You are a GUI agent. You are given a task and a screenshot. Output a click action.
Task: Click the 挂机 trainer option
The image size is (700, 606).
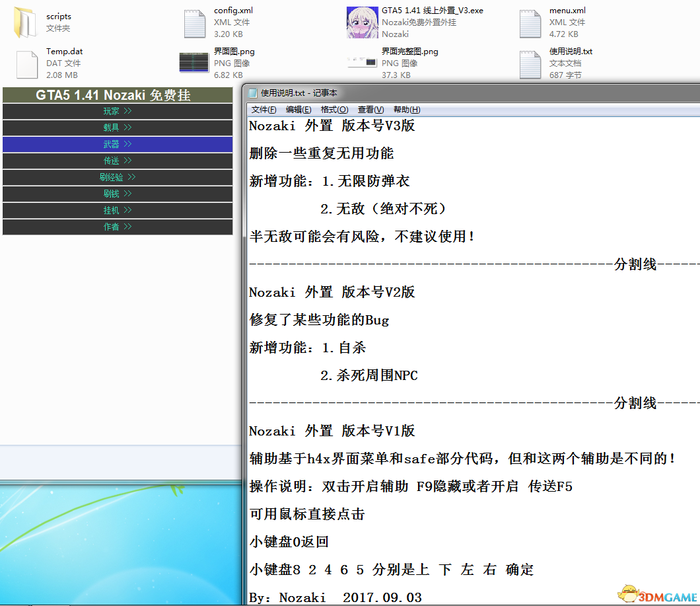click(x=117, y=210)
